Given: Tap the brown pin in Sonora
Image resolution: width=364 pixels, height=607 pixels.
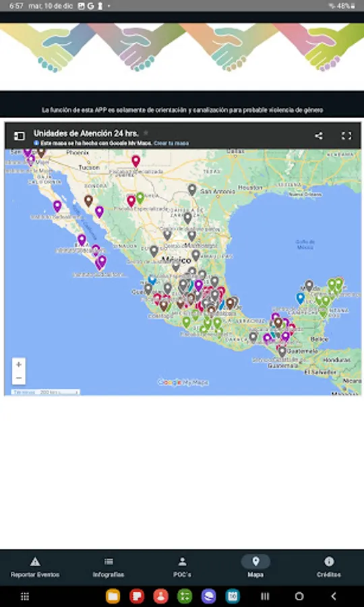Looking at the screenshot, I should [x=88, y=200].
